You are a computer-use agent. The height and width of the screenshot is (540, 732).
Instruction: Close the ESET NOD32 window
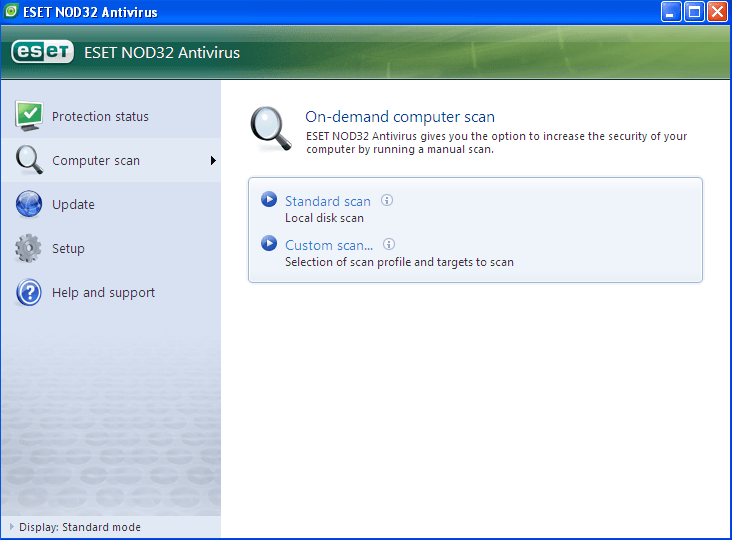click(x=717, y=12)
